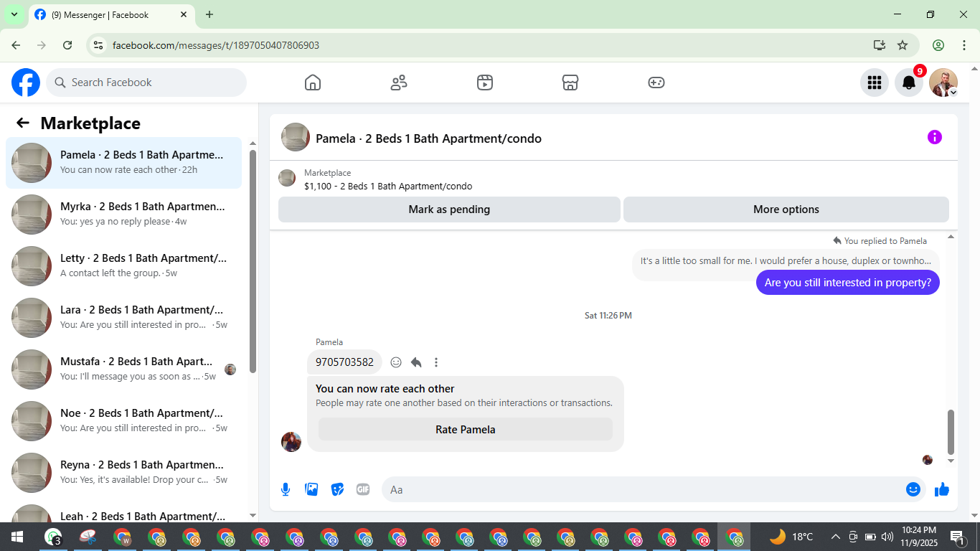Open Mustafa conversation in the list

point(123,369)
